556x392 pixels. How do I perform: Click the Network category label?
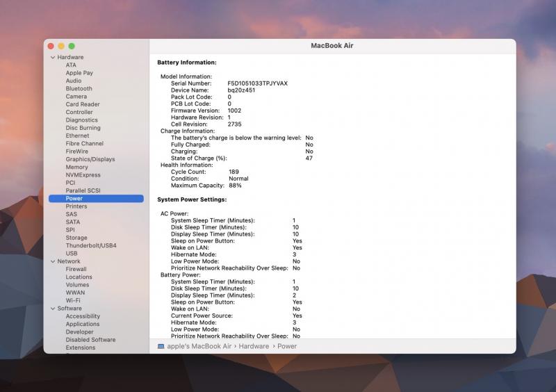pyautogui.click(x=69, y=261)
